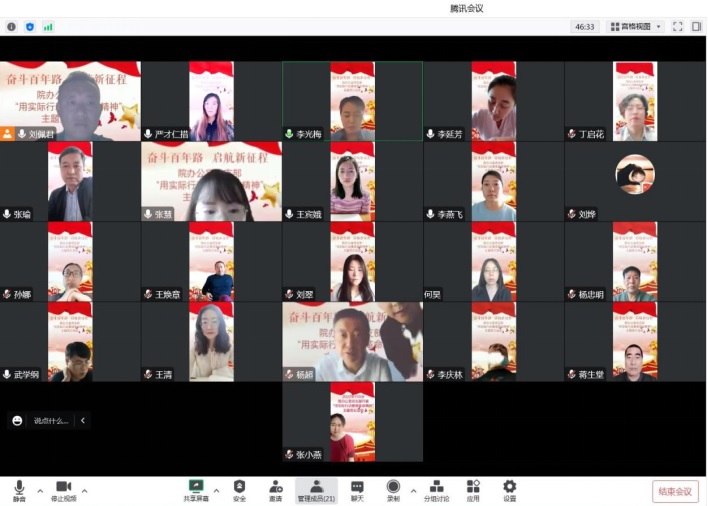Screen dimensions: 708x506
Task: Start screen sharing via 共享屏幕
Action: [196, 491]
